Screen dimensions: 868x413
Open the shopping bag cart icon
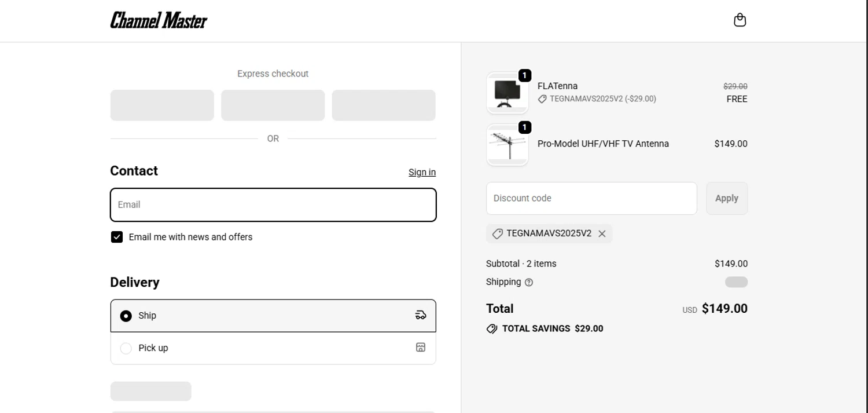[x=740, y=20]
